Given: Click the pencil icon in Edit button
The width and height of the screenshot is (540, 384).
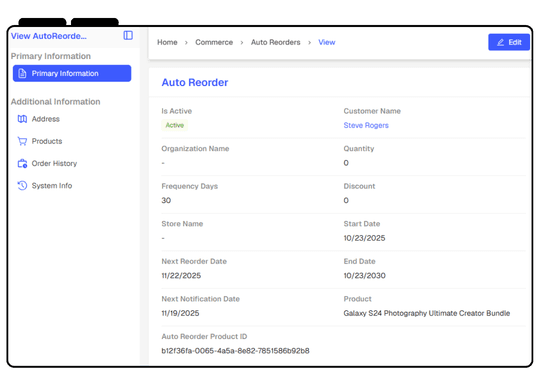Looking at the screenshot, I should (x=500, y=42).
